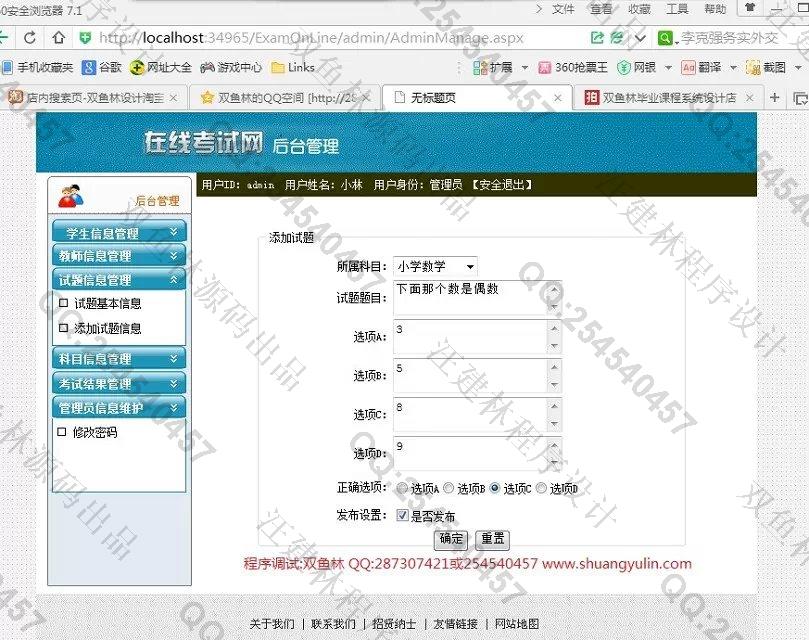The image size is (809, 640).
Task: Open the 网址大全 bookmark
Action: click(160, 67)
